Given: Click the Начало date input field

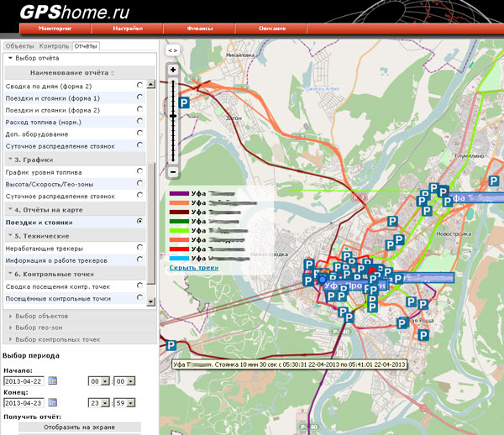Looking at the screenshot, I should [24, 380].
